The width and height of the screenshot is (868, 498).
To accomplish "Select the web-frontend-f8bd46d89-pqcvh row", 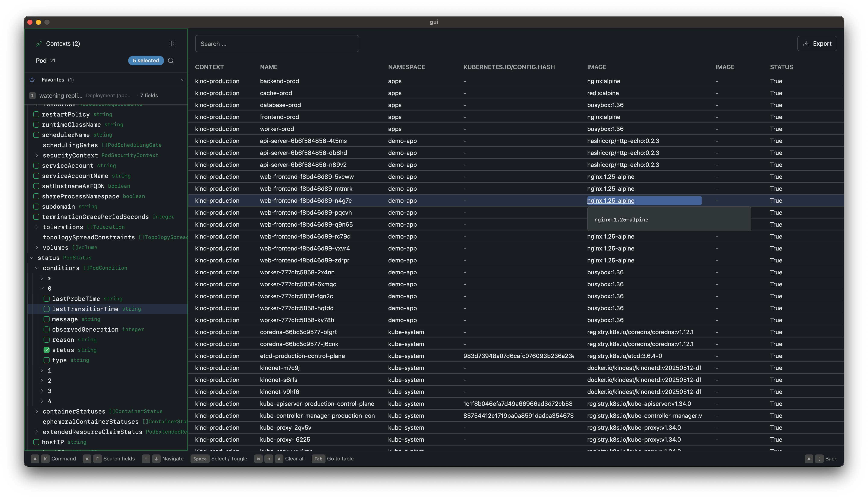I will coord(306,212).
